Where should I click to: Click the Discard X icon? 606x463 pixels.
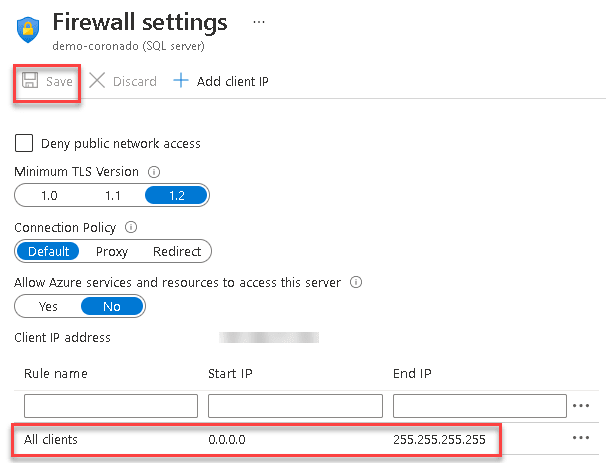click(97, 81)
